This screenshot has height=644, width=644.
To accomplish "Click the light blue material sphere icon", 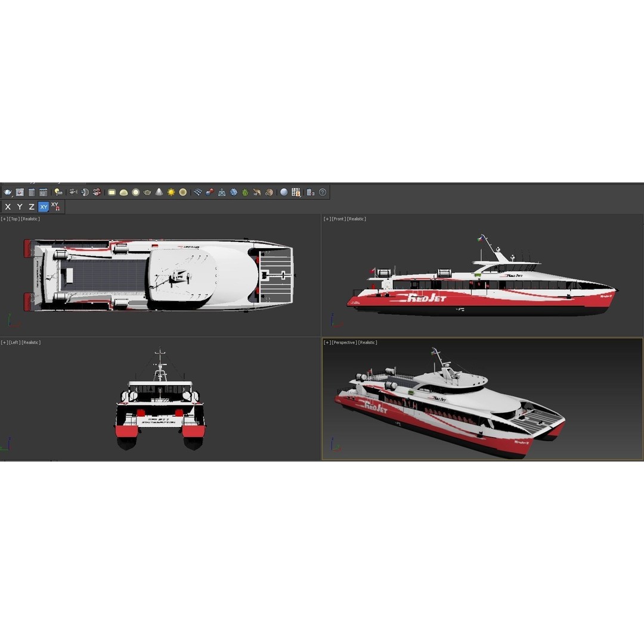I will [x=284, y=192].
